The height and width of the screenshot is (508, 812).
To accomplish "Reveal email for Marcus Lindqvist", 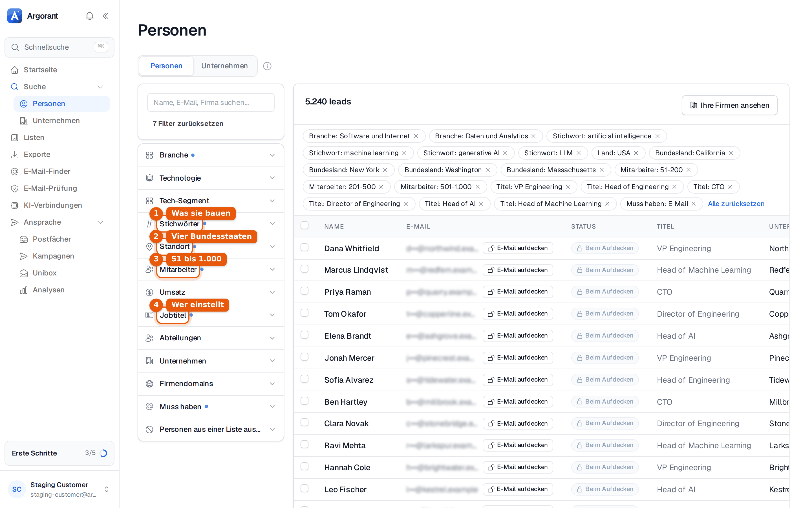I will 518,270.
